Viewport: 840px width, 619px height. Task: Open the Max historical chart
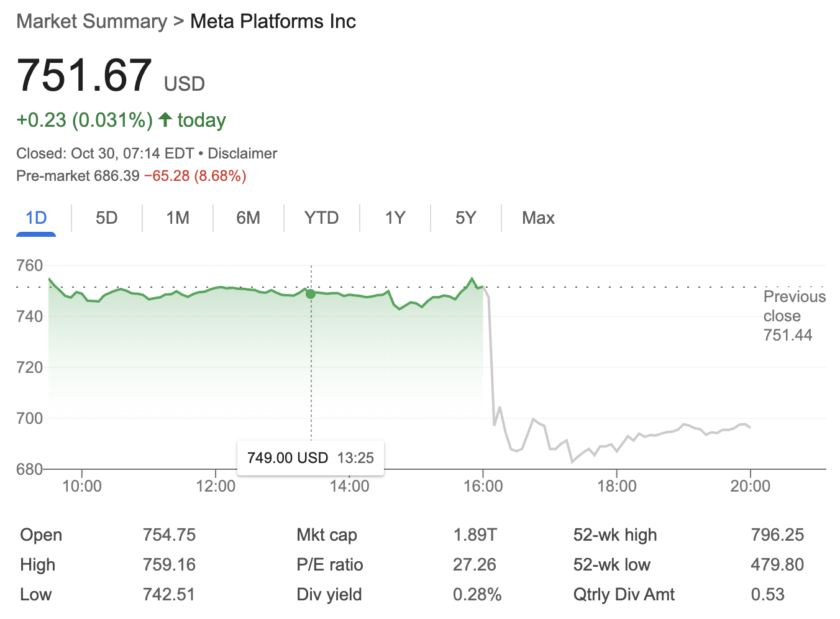(x=538, y=218)
